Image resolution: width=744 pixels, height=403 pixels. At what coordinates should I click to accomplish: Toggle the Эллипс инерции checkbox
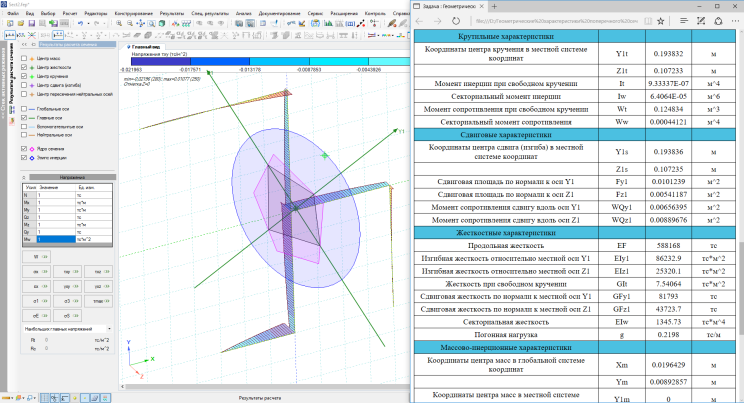(x=24, y=157)
